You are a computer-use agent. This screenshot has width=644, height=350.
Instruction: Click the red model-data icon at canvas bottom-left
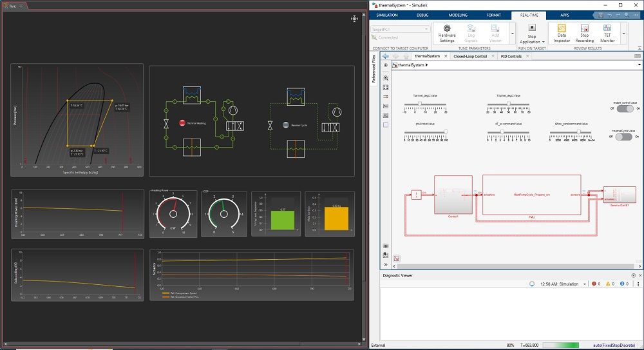396,258
